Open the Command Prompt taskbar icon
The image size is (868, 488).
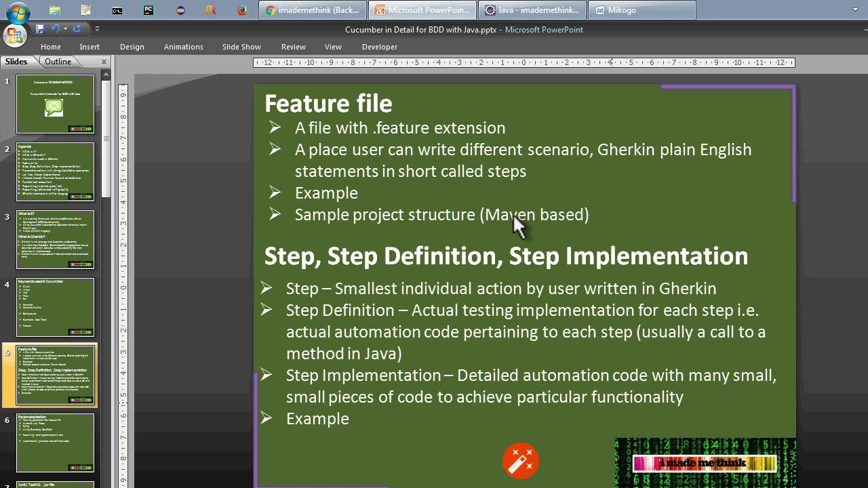pyautogui.click(x=117, y=10)
